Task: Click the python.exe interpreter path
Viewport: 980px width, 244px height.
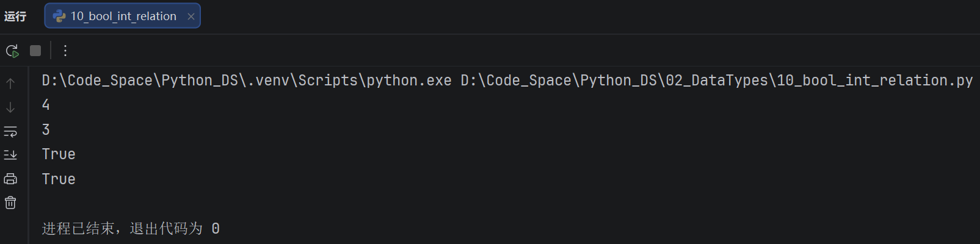Action: pos(247,81)
